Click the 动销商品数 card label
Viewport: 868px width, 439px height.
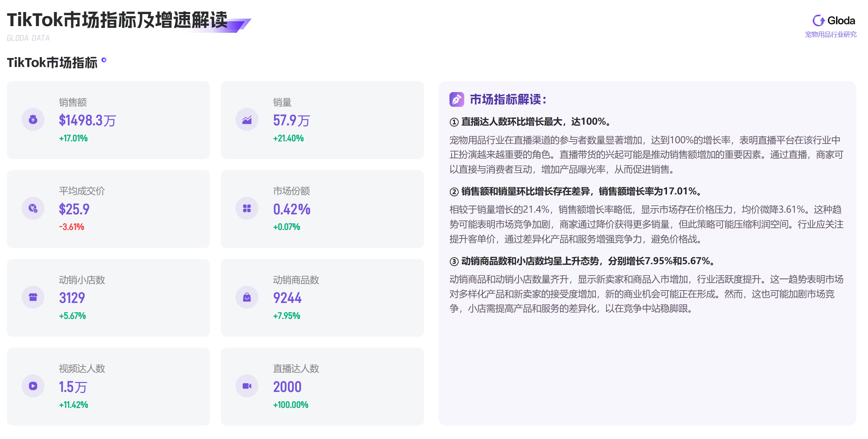pos(296,280)
